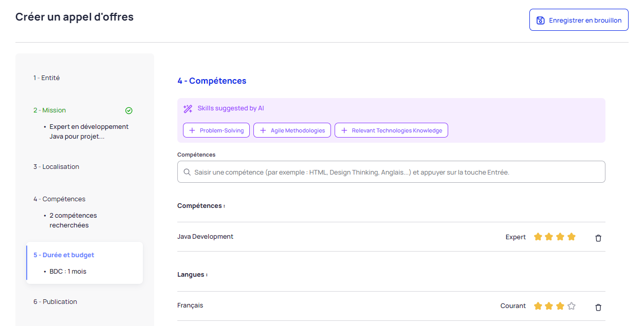Add the Problem-Solving suggested skill

(216, 130)
